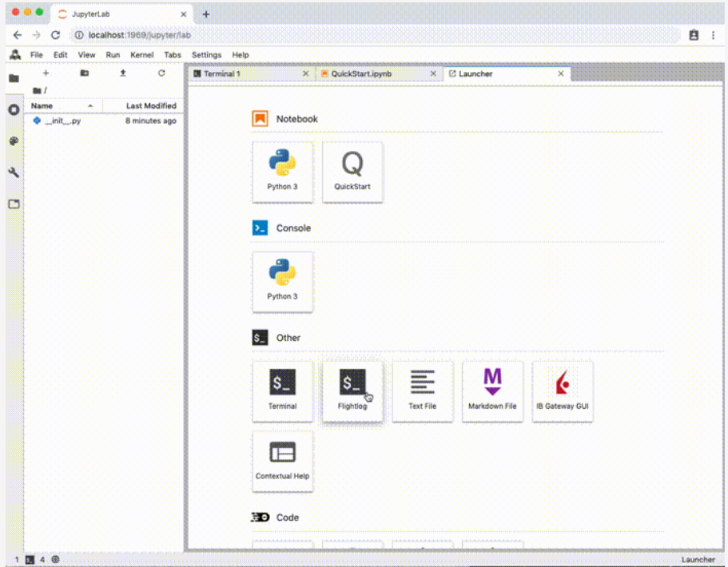The width and height of the screenshot is (728, 567).
Task: Open the Contextual Help panel
Action: tap(282, 462)
